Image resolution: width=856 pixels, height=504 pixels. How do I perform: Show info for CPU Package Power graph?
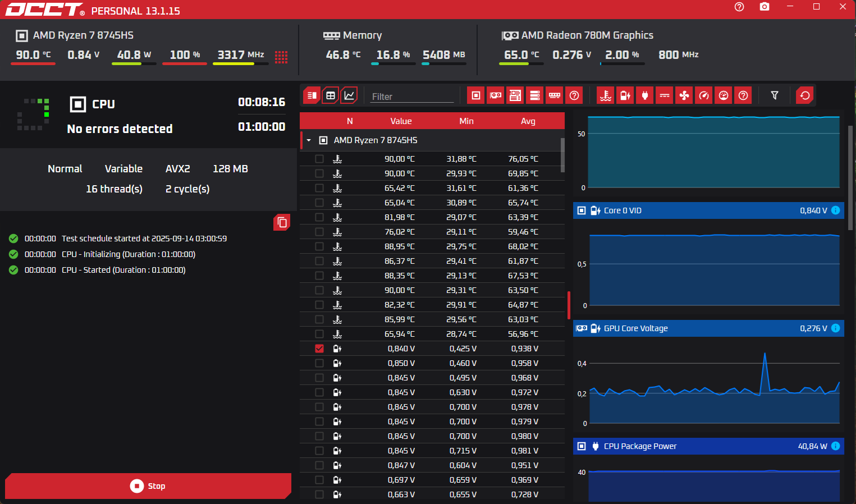835,446
